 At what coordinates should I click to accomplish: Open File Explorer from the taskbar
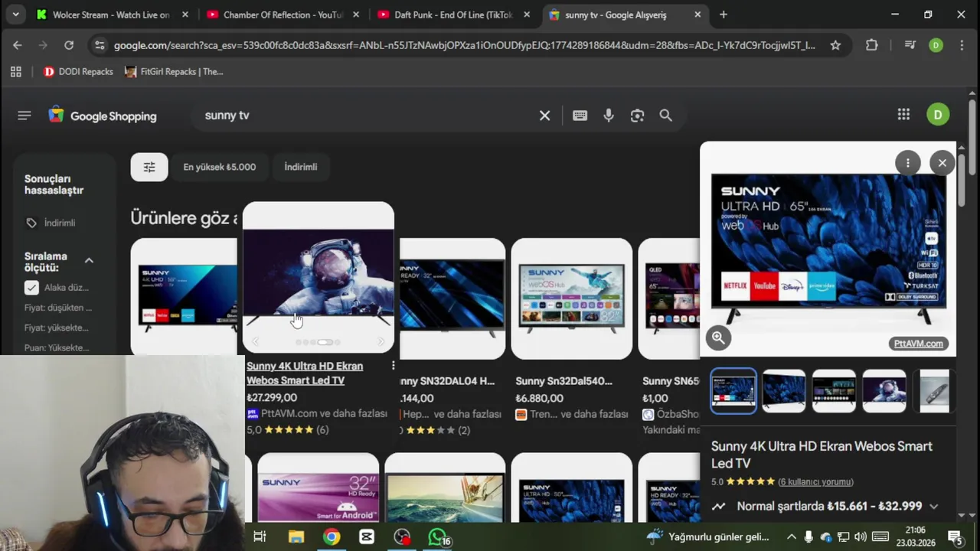pos(296,537)
